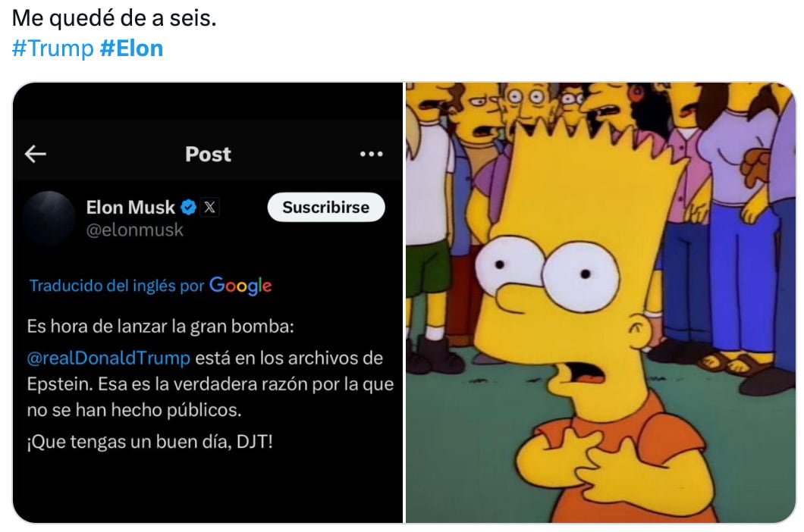Open the #Trump hashtag
Screen dimensions: 804x532
coord(53,49)
